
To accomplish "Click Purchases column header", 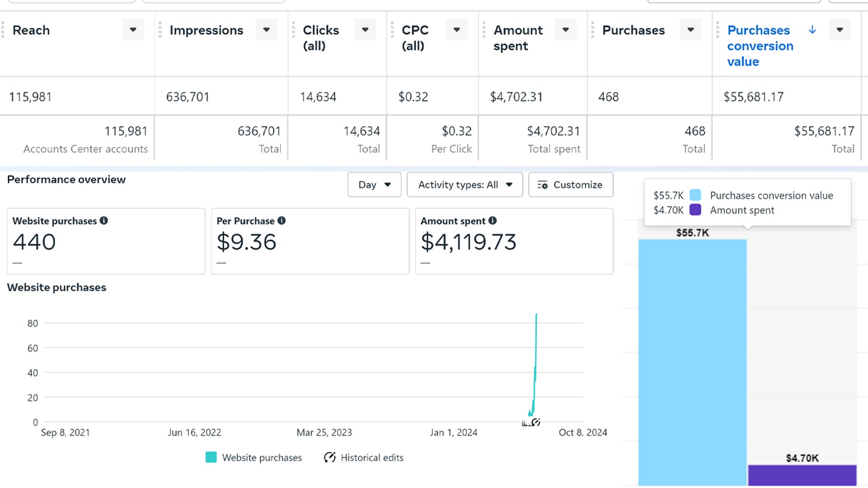I will click(633, 30).
